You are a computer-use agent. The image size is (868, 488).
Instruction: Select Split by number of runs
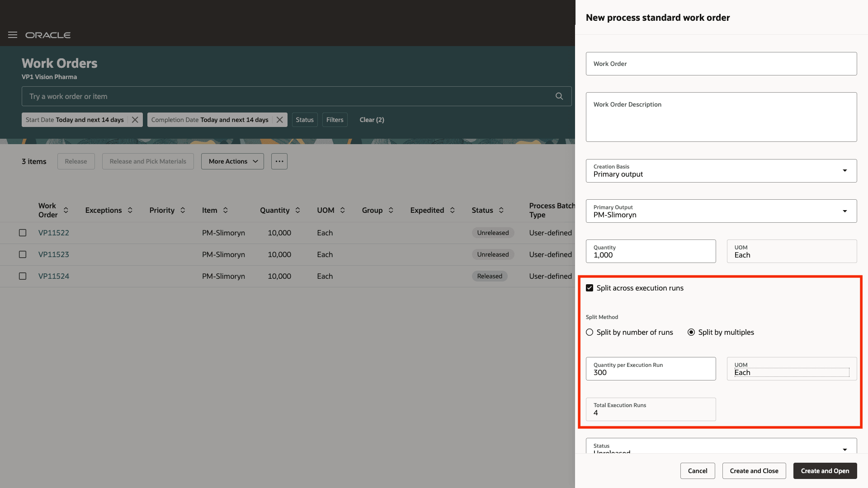click(x=589, y=332)
